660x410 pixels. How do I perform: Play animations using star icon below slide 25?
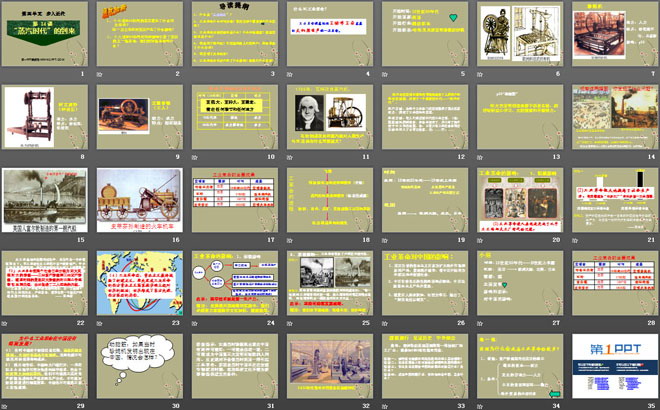pyautogui.click(x=290, y=323)
